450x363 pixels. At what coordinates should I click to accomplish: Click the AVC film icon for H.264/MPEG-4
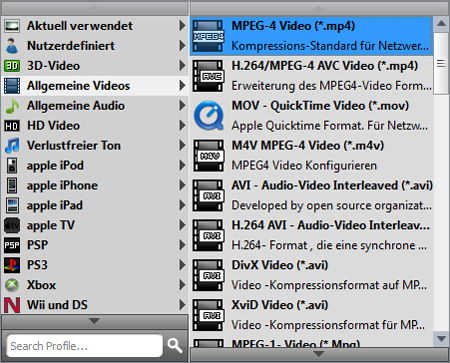tap(208, 76)
